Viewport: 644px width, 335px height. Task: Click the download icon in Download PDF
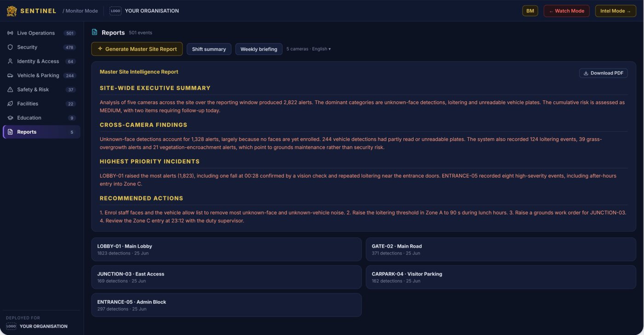coord(586,73)
